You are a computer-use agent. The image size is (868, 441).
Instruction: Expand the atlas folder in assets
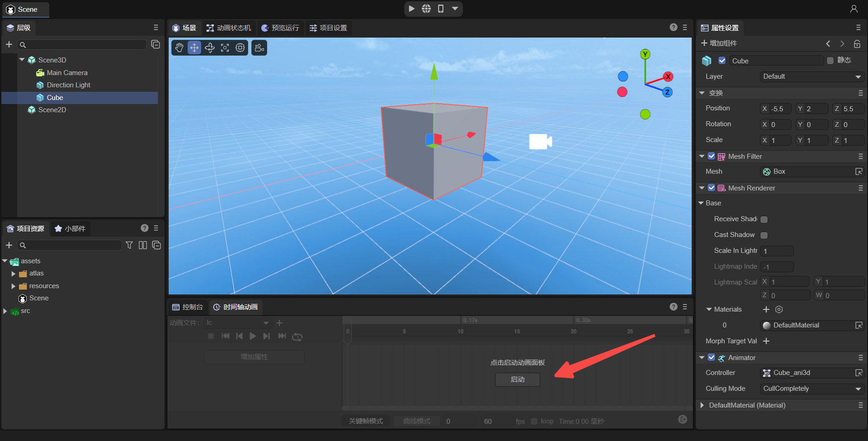click(x=14, y=274)
